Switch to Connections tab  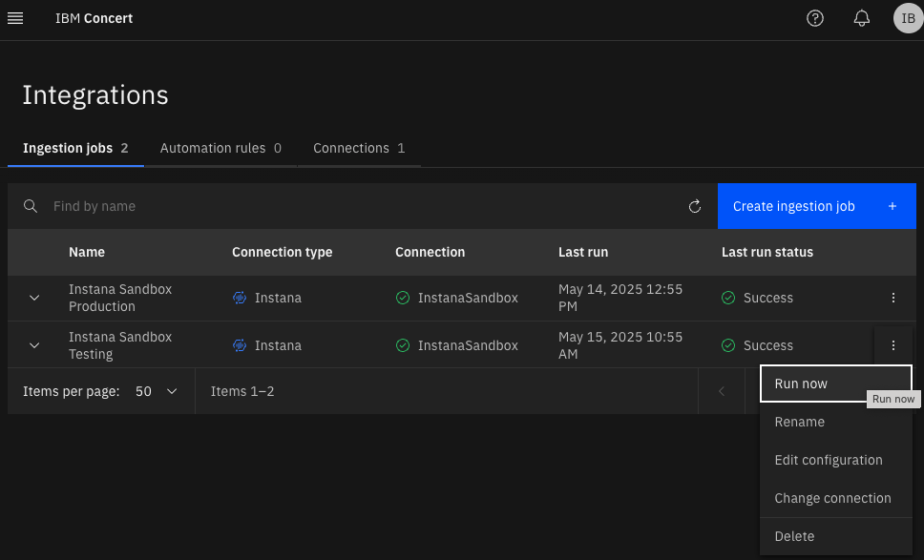click(359, 149)
